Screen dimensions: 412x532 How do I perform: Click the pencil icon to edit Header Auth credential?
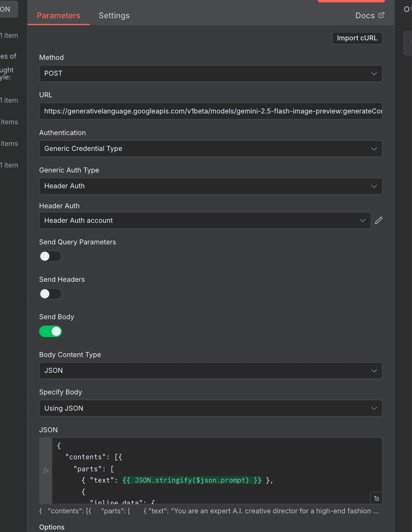click(x=378, y=220)
